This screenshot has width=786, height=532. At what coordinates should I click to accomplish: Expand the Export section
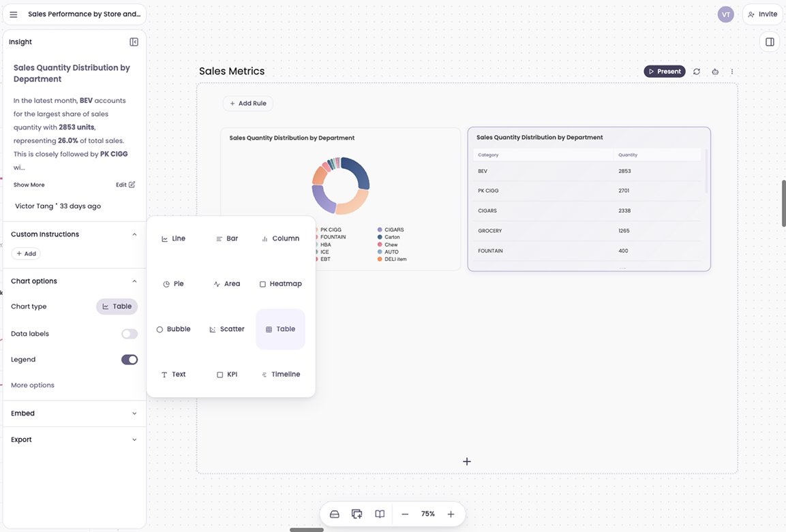tap(134, 439)
